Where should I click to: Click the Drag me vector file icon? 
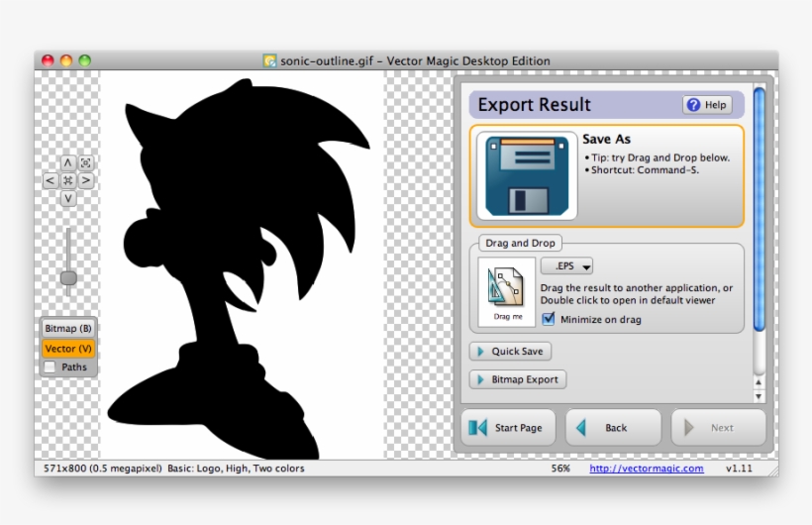click(507, 292)
